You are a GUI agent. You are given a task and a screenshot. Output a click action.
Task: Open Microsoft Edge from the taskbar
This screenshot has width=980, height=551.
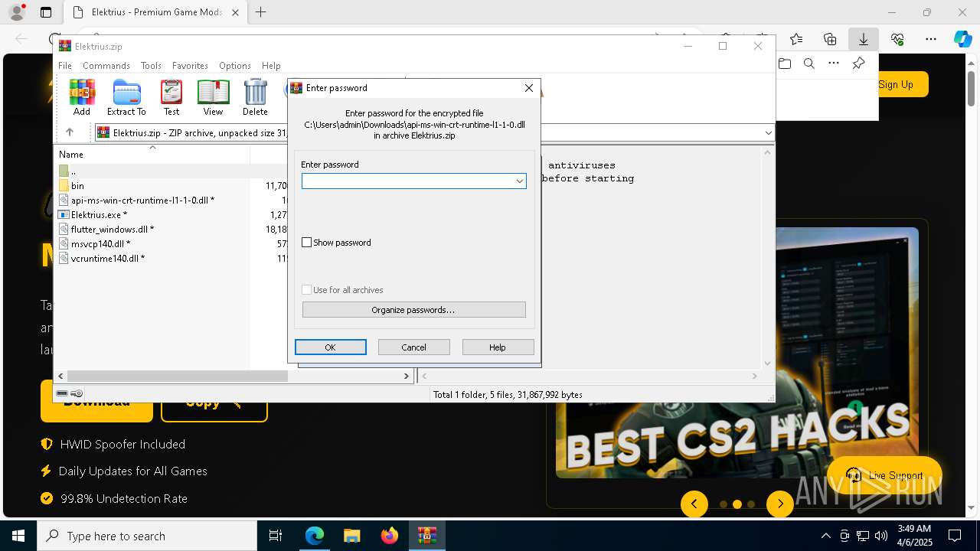(x=315, y=536)
